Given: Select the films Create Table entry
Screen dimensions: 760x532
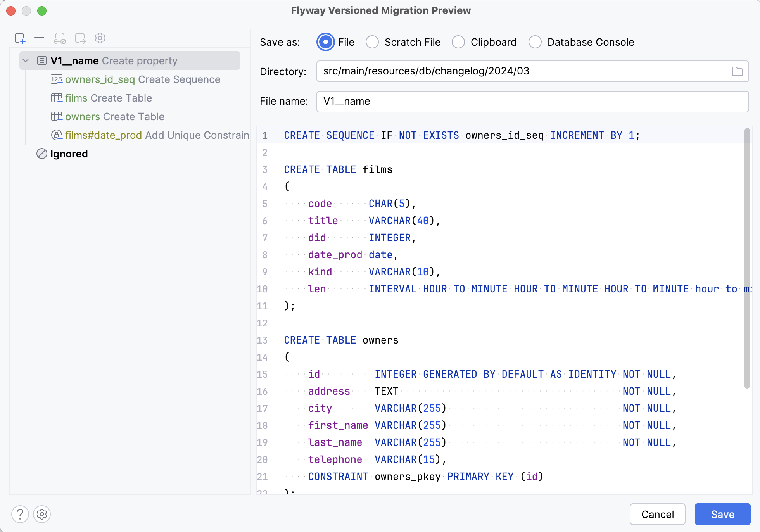Looking at the screenshot, I should tap(109, 98).
